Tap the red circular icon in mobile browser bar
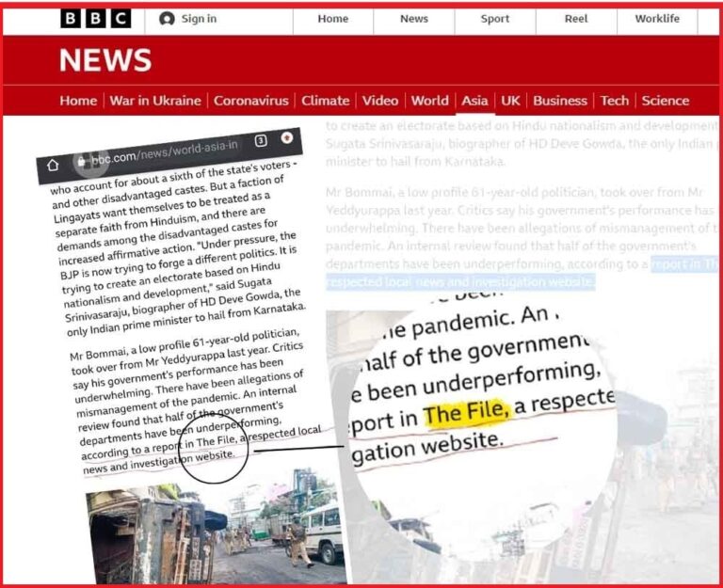This screenshot has width=723, height=588. pyautogui.click(x=287, y=137)
